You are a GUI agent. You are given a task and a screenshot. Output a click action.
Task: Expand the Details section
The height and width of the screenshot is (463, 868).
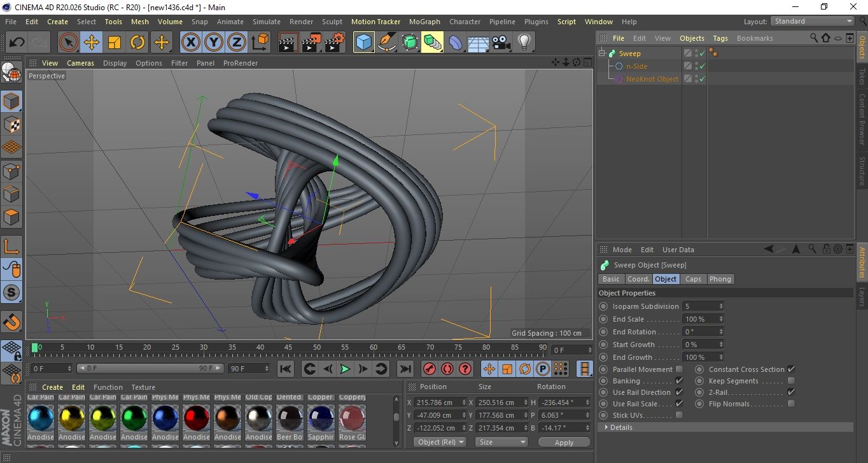(620, 427)
